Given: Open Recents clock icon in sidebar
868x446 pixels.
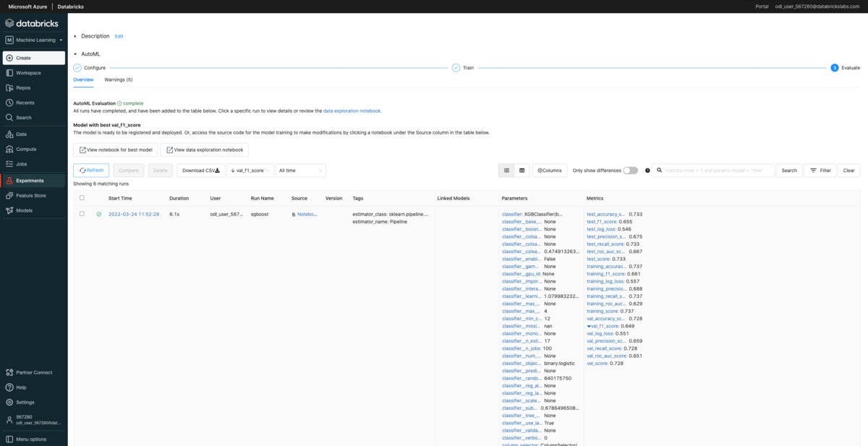Looking at the screenshot, I should click(x=9, y=103).
